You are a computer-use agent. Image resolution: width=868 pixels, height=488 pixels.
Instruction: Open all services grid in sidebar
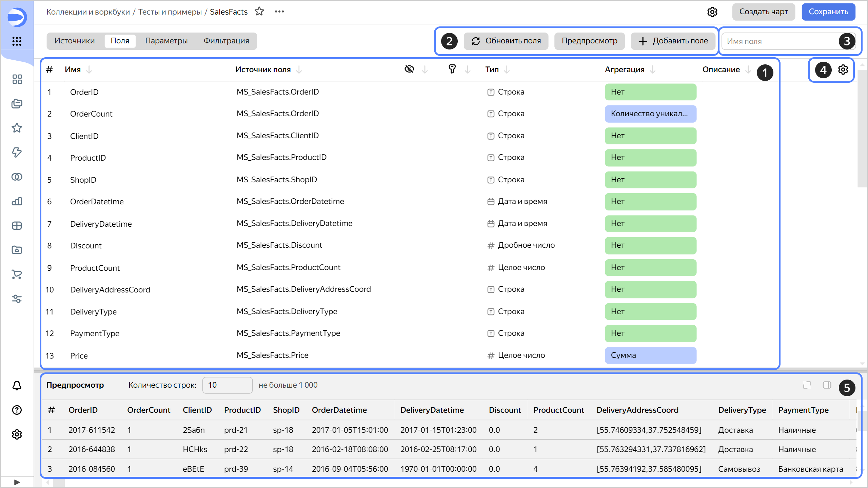[x=17, y=41]
